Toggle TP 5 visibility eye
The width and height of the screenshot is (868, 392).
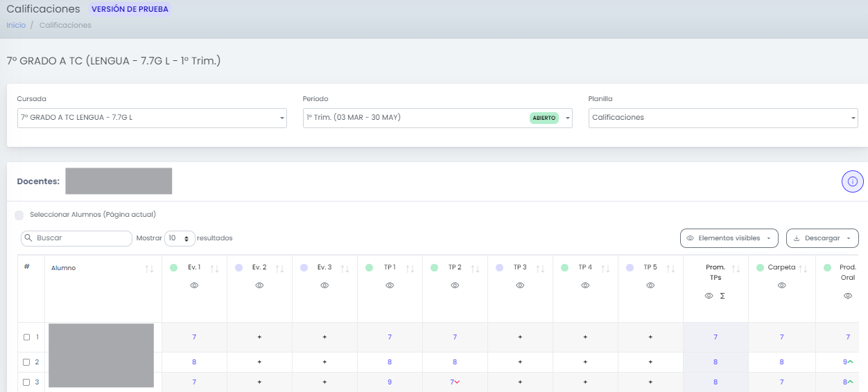[650, 285]
